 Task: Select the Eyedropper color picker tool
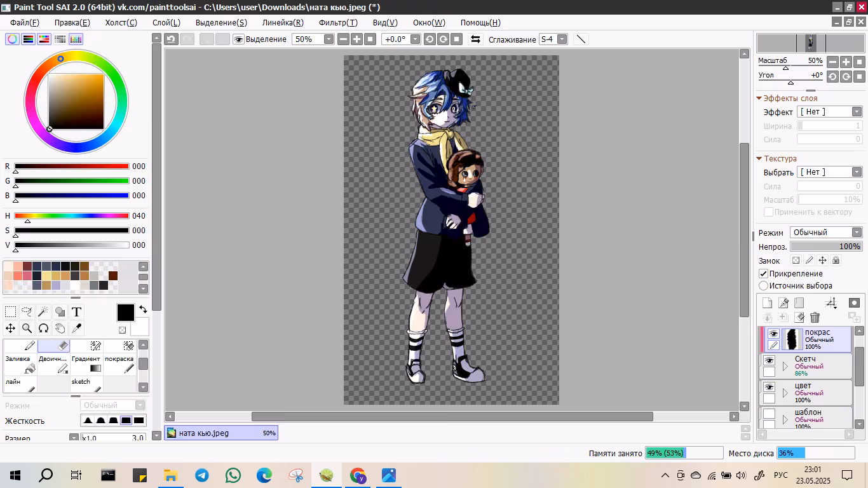coord(76,328)
